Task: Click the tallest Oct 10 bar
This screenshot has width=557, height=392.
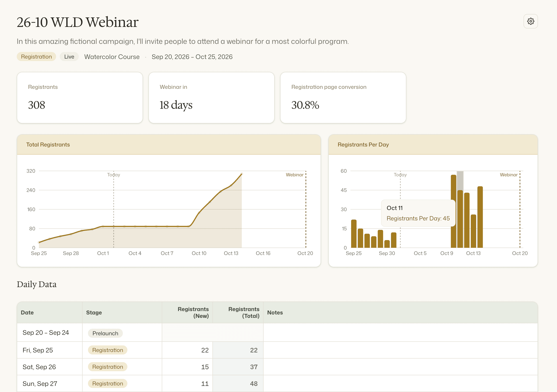Action: [x=453, y=211]
